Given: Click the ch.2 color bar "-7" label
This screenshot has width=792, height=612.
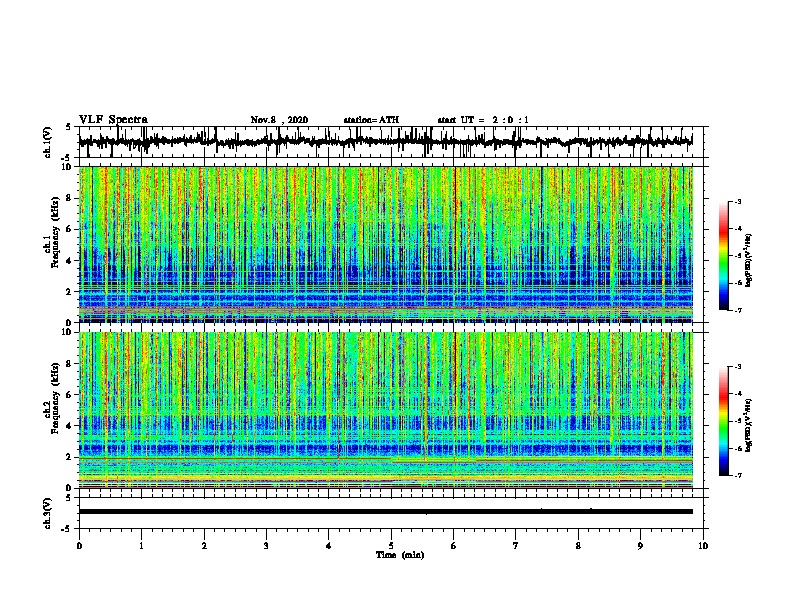Looking at the screenshot, I should click(x=737, y=475).
